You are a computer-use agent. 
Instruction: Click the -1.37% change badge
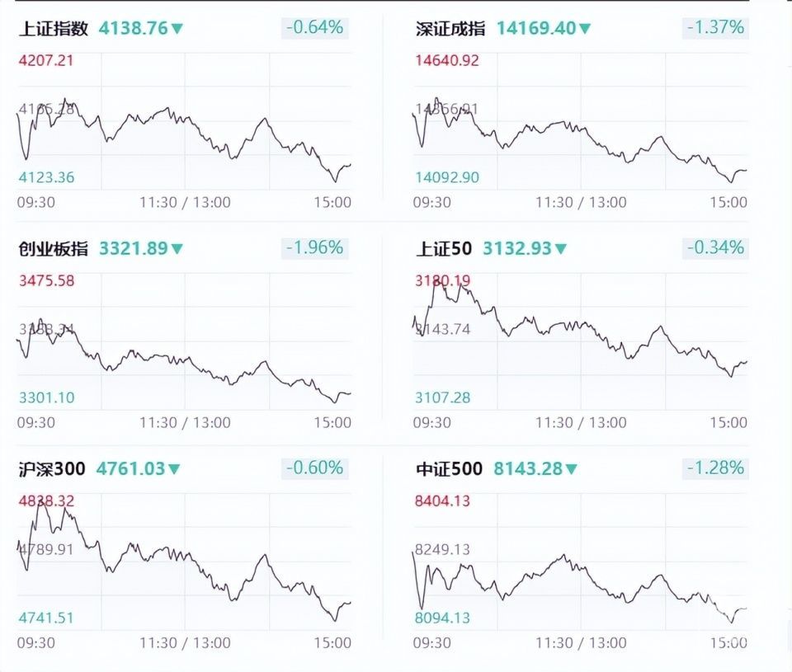tap(715, 28)
